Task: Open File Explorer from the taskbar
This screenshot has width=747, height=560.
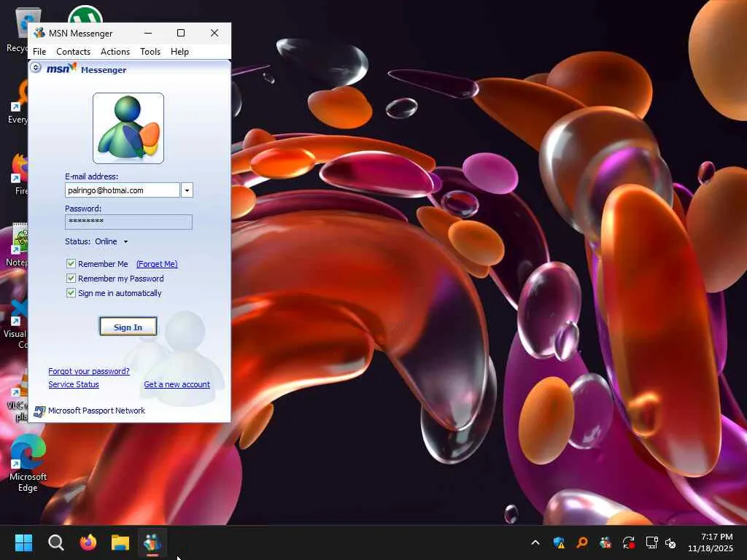Action: tap(120, 542)
